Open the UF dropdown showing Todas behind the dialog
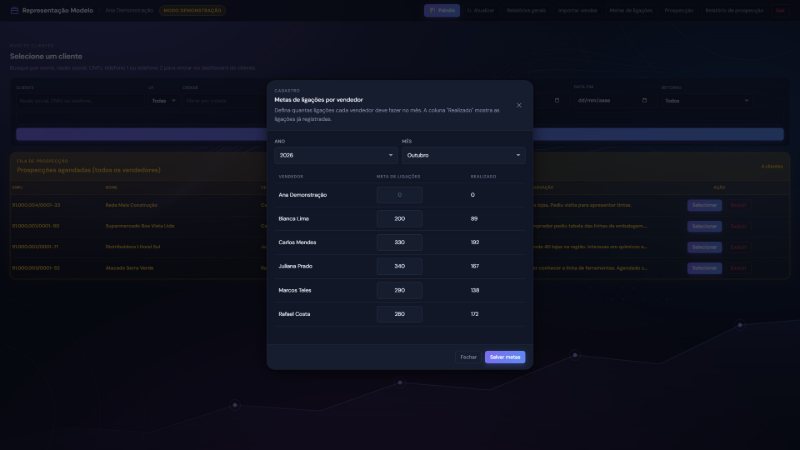Viewport: 800px width, 450px height. 163,101
